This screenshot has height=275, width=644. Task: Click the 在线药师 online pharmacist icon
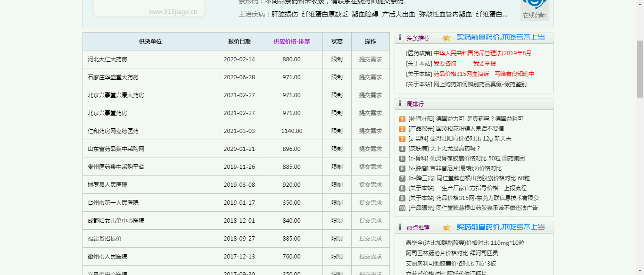(534, 9)
